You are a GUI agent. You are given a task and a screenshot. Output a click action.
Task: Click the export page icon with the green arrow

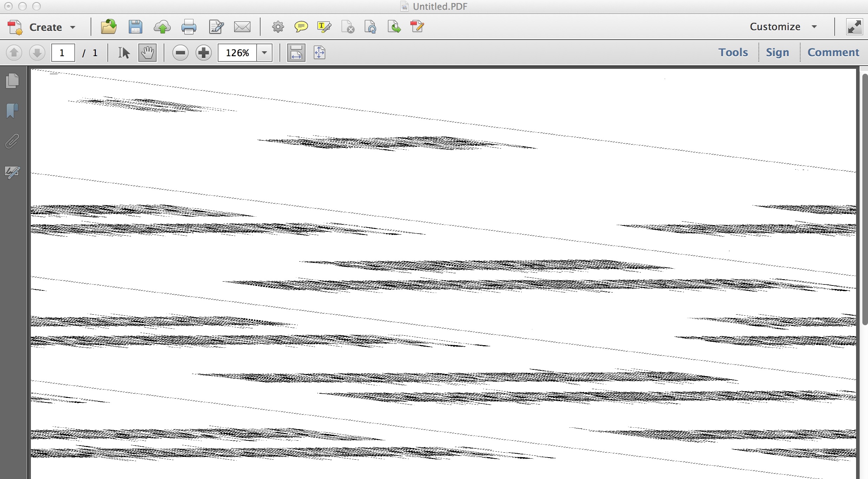point(394,27)
